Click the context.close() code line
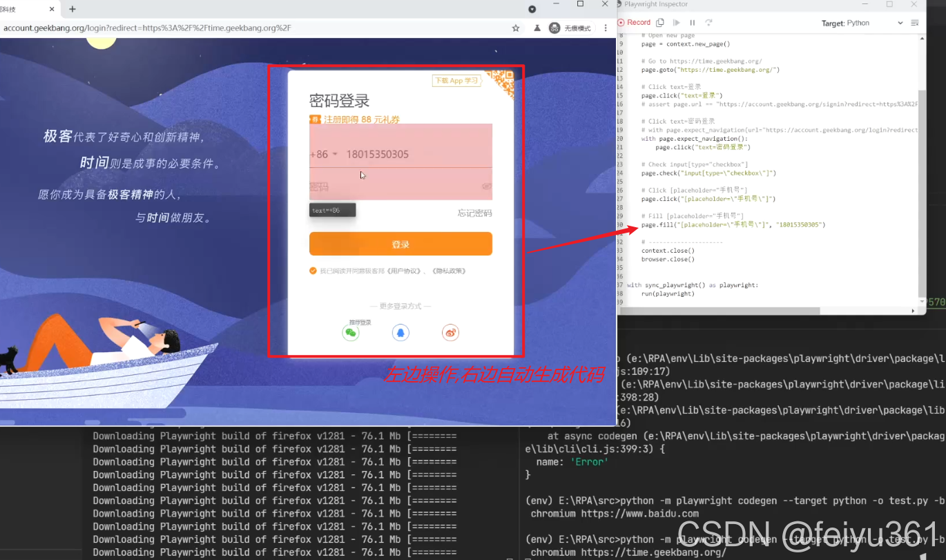The width and height of the screenshot is (946, 560). (668, 251)
